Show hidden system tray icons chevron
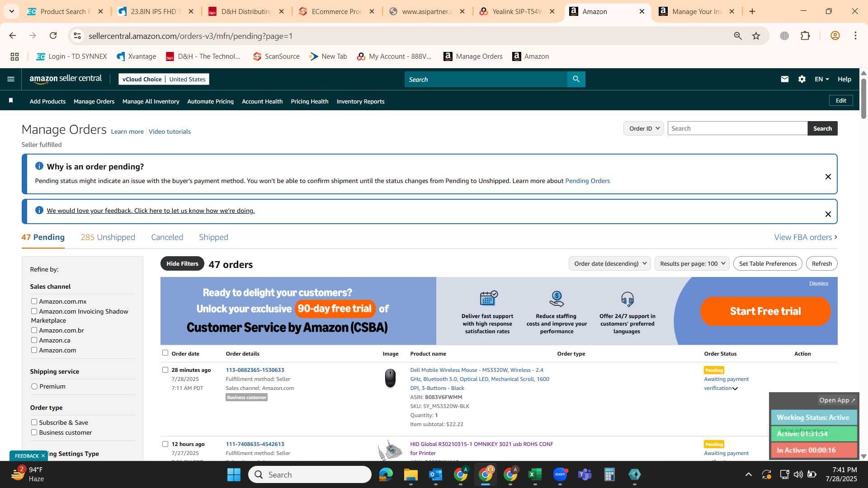Screen dimensions: 868x488 tap(748, 474)
